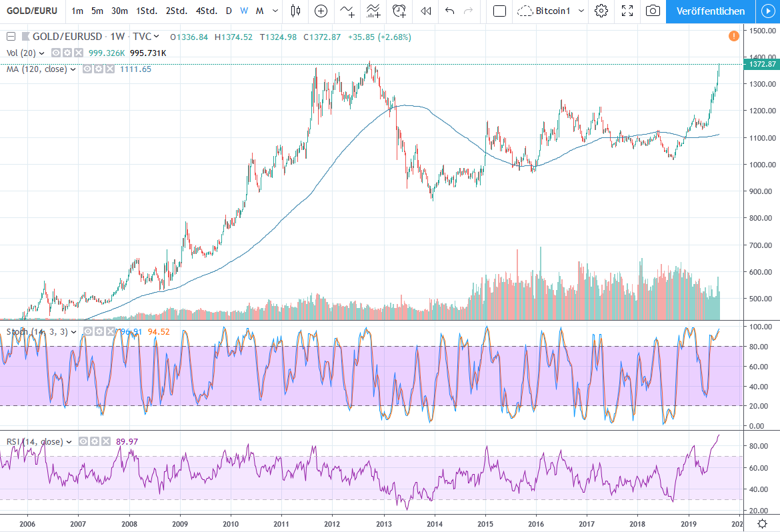Expand the Stoch (14, 3, 3) indicator menu
Screen dimensions: 780x532
pyautogui.click(x=73, y=332)
